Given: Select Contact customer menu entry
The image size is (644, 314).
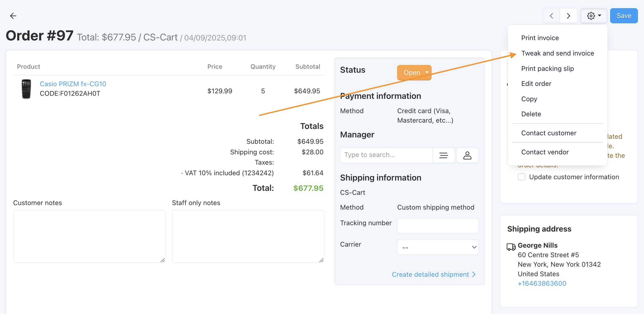Looking at the screenshot, I should 549,133.
